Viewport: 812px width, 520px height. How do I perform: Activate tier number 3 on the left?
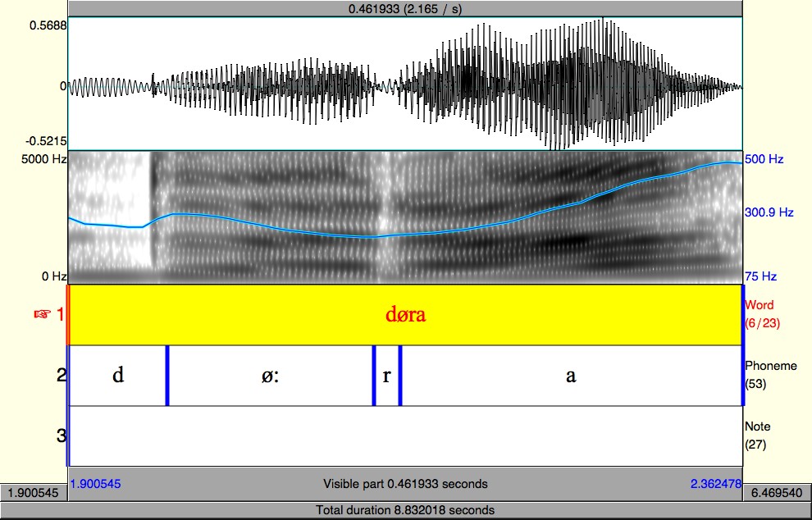(61, 436)
